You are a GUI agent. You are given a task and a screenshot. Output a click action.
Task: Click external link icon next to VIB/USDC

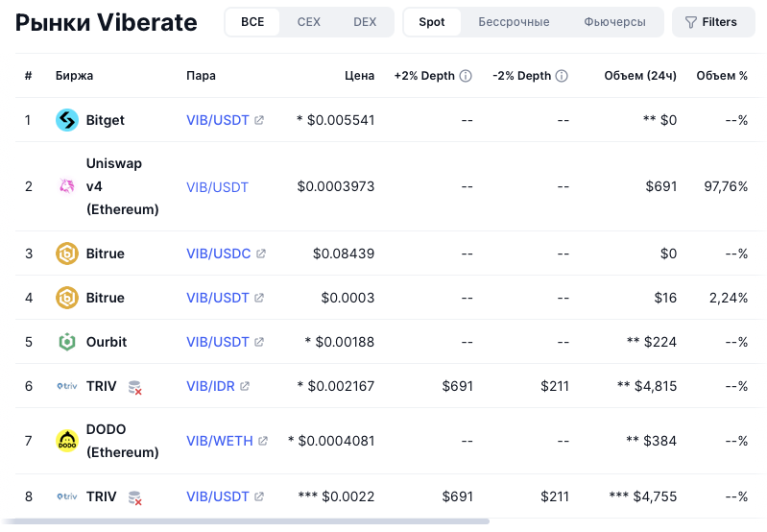click(261, 254)
